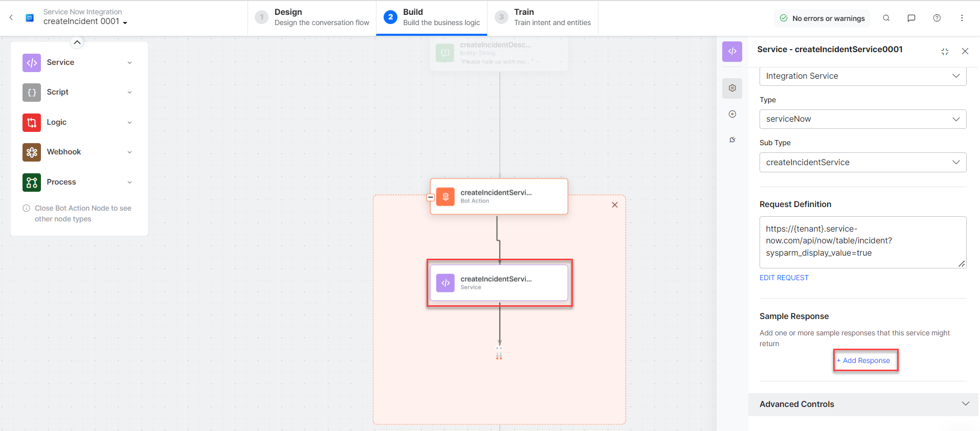Click the EDIT REQUEST link
The height and width of the screenshot is (431, 980).
click(784, 278)
